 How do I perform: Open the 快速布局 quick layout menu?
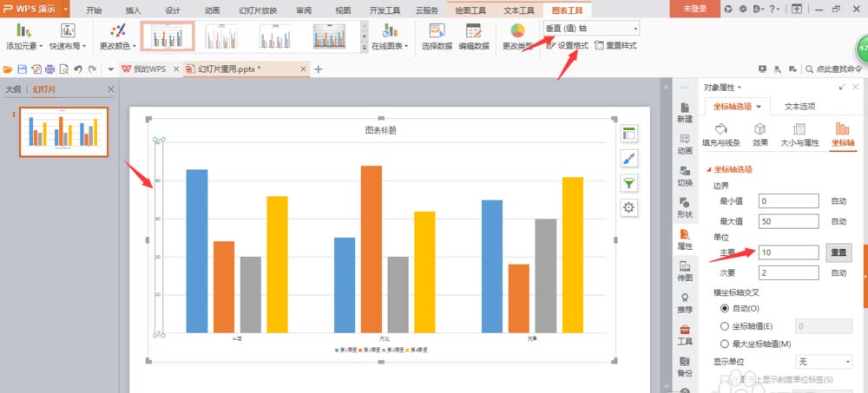pyautogui.click(x=68, y=36)
